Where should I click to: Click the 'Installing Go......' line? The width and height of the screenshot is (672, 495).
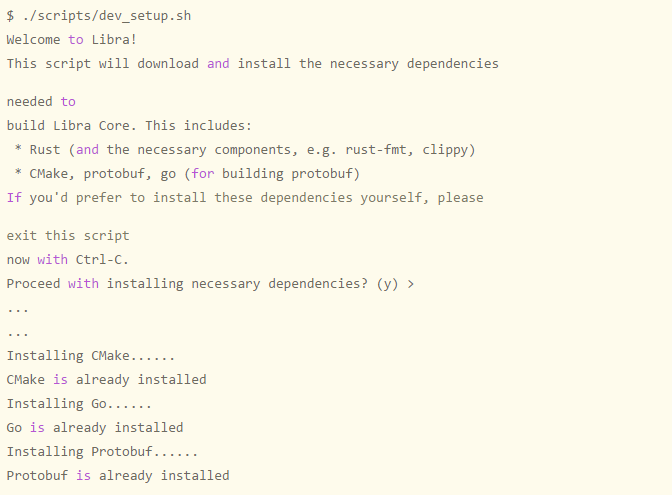[x=79, y=404]
